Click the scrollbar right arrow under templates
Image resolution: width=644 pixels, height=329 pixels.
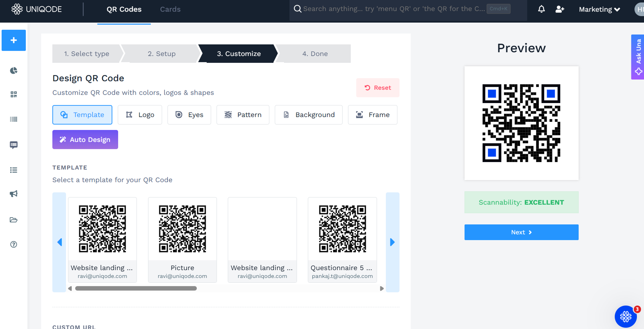click(x=382, y=289)
